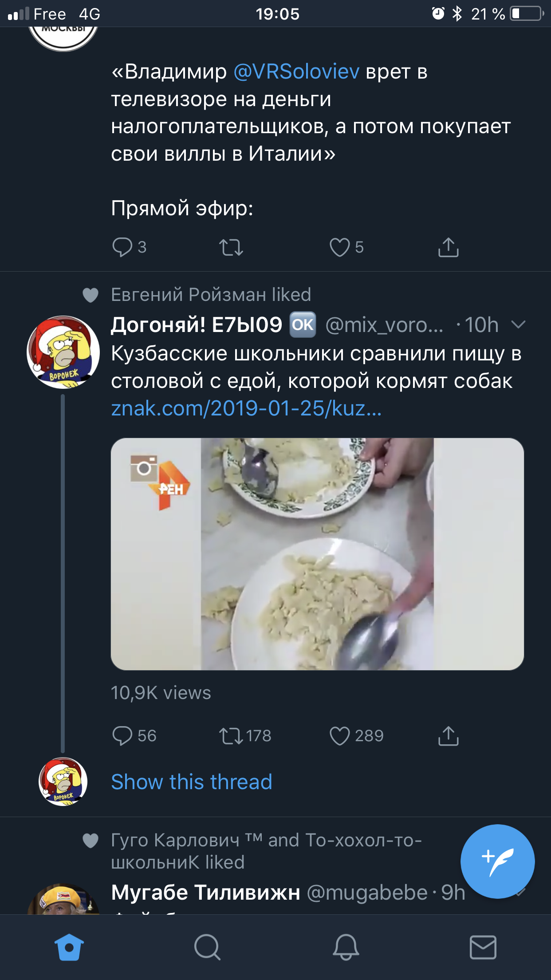
Task: Play the school food video thumbnail
Action: point(317,554)
